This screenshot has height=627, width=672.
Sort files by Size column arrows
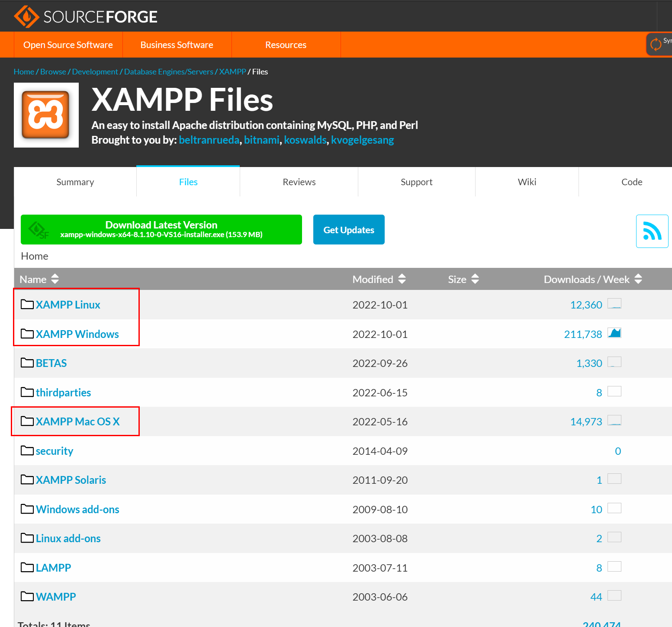[475, 279]
